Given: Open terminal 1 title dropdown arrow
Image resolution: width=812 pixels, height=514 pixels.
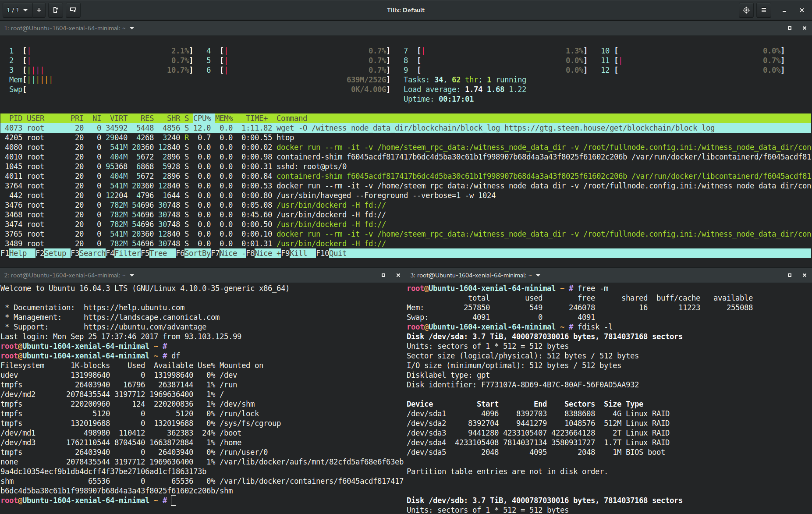Looking at the screenshot, I should click(132, 28).
